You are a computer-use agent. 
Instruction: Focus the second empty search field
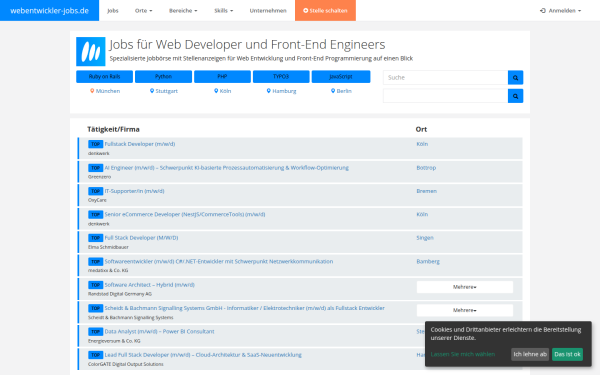445,96
